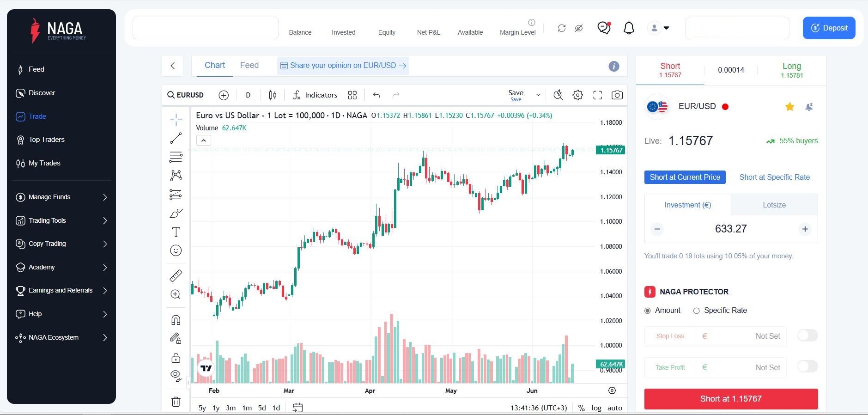The height and width of the screenshot is (415, 868).
Task: Change the D chart interval
Action: (248, 95)
